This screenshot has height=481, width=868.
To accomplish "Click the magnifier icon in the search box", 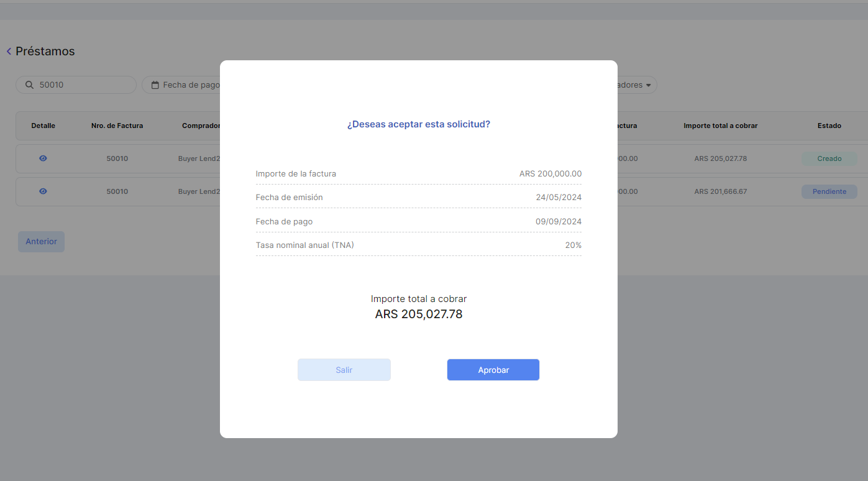I will pos(29,85).
